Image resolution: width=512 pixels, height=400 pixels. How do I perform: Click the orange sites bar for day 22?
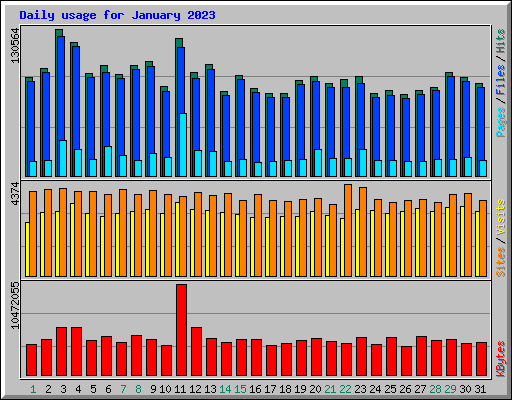[x=348, y=230]
